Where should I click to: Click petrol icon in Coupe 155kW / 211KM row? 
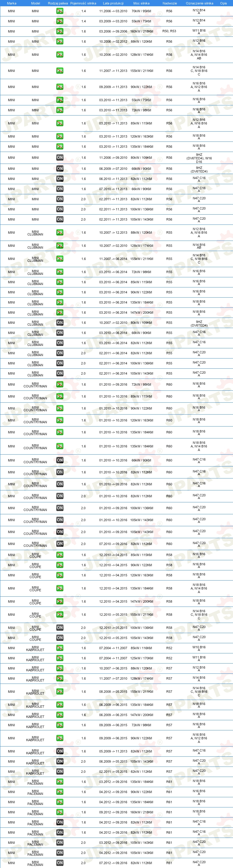coord(60,615)
